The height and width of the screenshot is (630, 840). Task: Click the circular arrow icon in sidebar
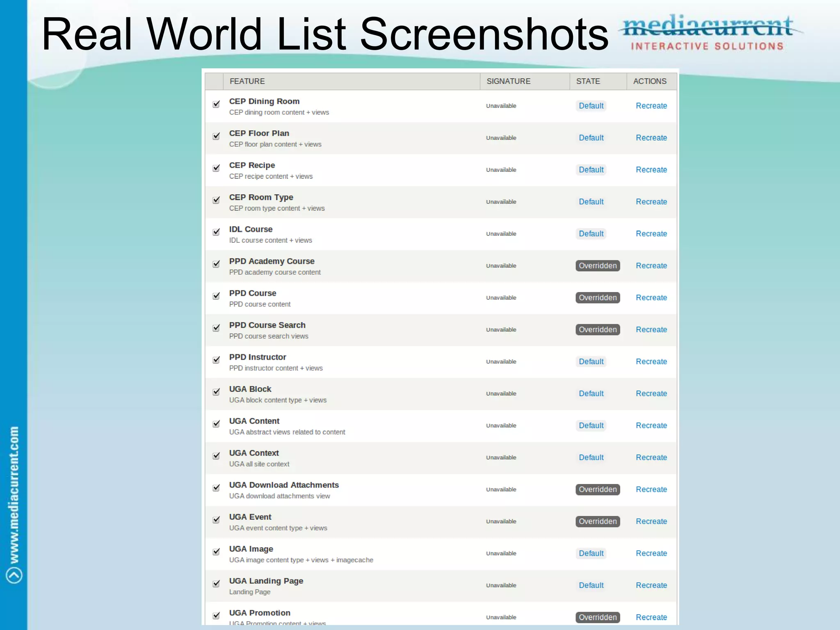coord(14,575)
